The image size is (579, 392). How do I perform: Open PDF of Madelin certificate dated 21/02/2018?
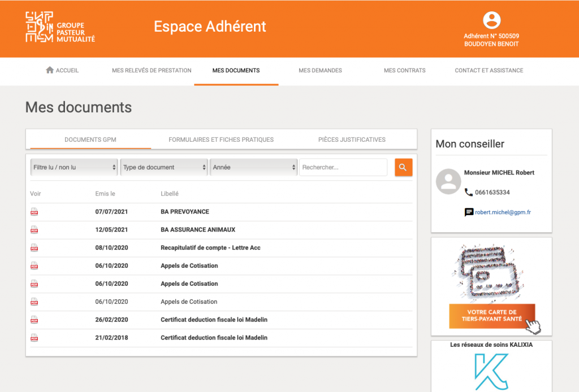click(x=34, y=338)
